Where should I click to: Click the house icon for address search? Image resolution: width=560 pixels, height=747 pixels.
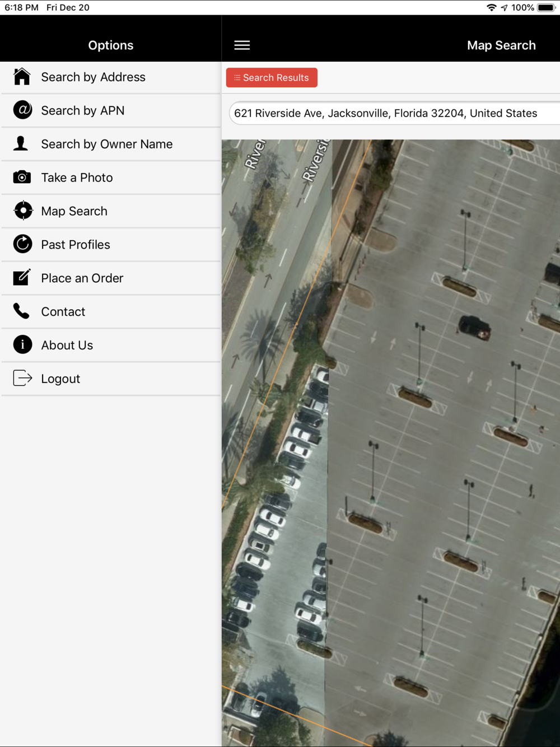click(x=22, y=77)
